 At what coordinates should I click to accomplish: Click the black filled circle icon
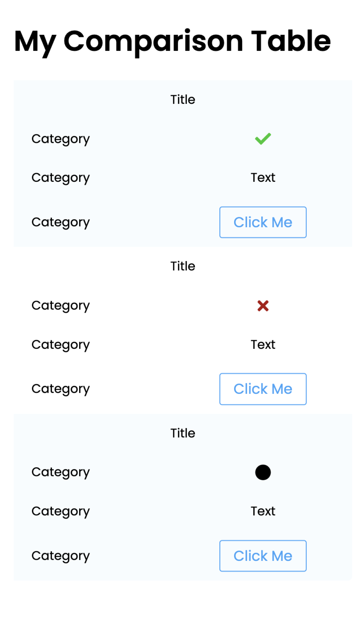point(263,473)
